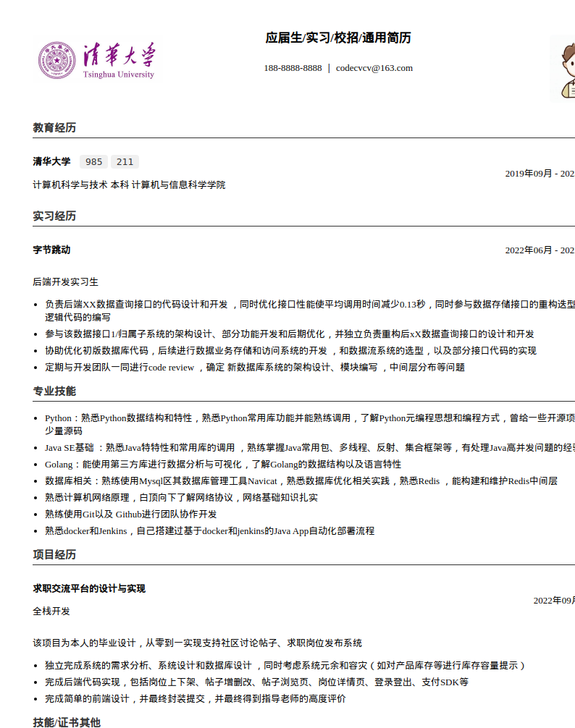Click bullet 熟练使用Git以及 Github
Viewport: 575px width, 728px height.
(131, 515)
